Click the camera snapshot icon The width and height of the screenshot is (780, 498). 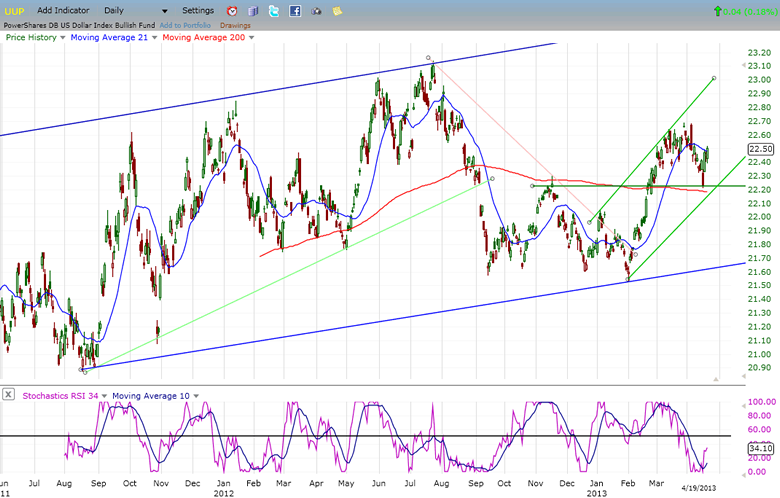click(317, 10)
